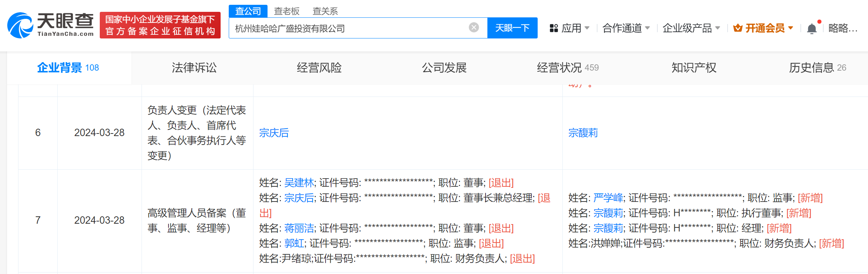
Task: Click the red official credit agency badge
Action: [x=160, y=25]
